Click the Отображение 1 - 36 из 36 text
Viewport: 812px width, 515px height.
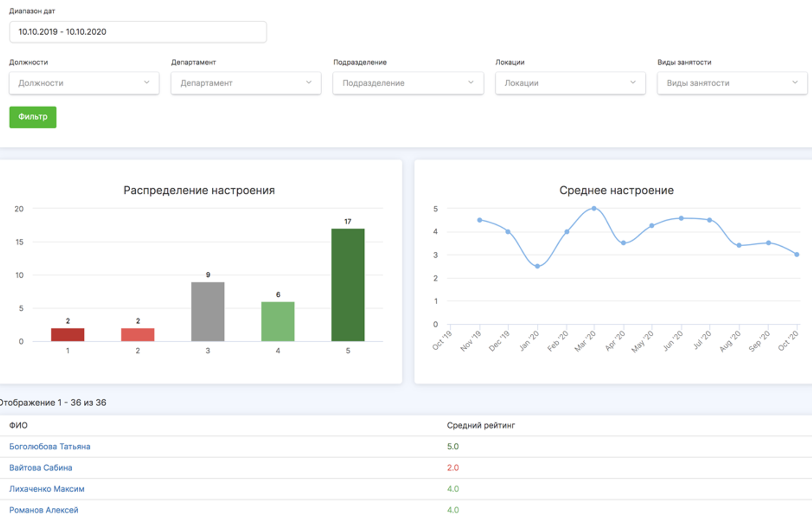coord(53,402)
